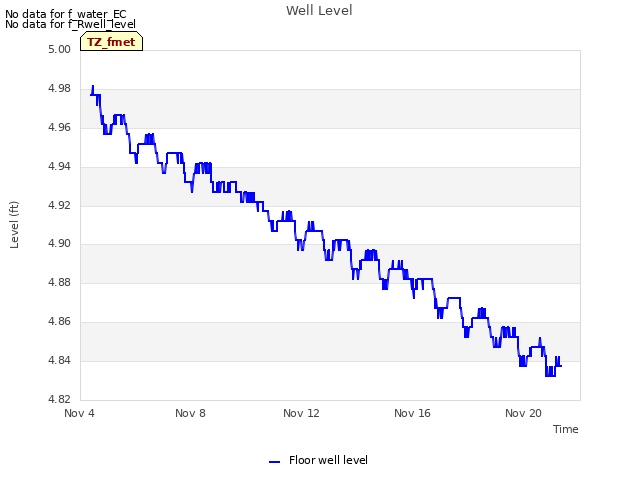The height and width of the screenshot is (480, 640).
Task: Click the 'No data for f_Rwell_level' message
Action: click(x=70, y=24)
